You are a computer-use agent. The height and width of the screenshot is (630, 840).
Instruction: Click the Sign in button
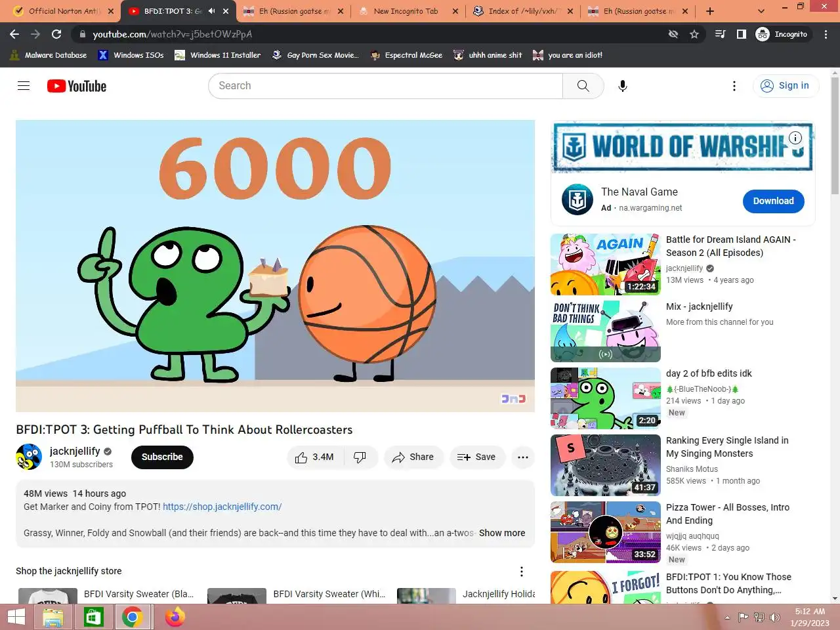click(786, 86)
